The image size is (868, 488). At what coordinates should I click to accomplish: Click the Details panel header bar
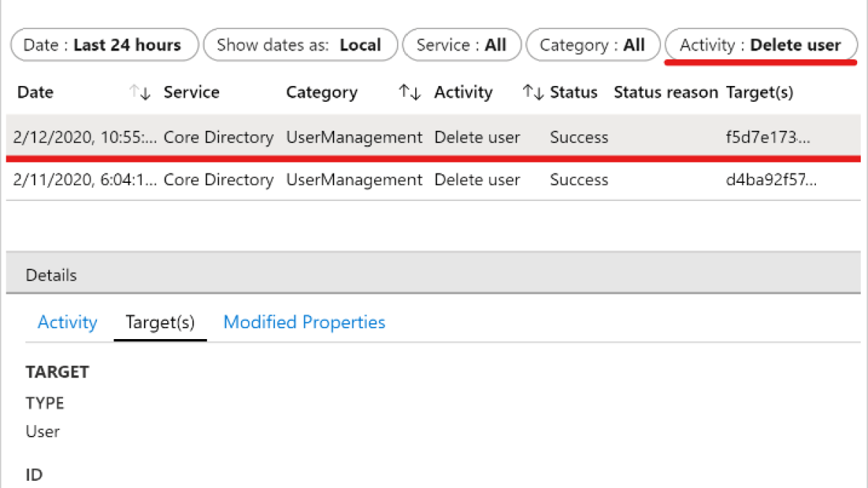point(433,275)
